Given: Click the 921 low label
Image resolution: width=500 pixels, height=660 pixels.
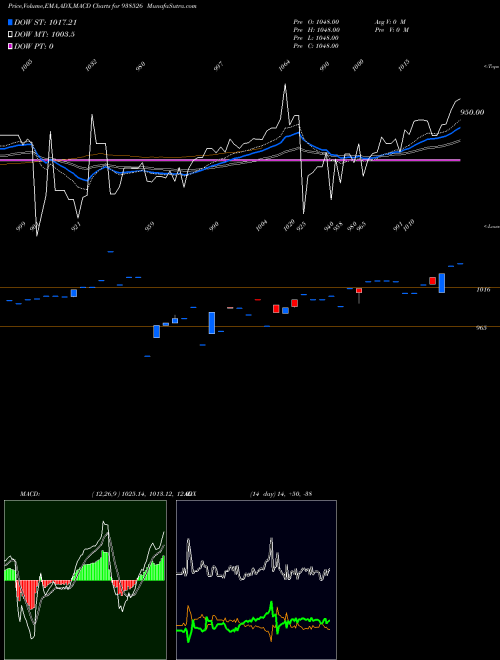Looking at the screenshot, I should tap(76, 226).
